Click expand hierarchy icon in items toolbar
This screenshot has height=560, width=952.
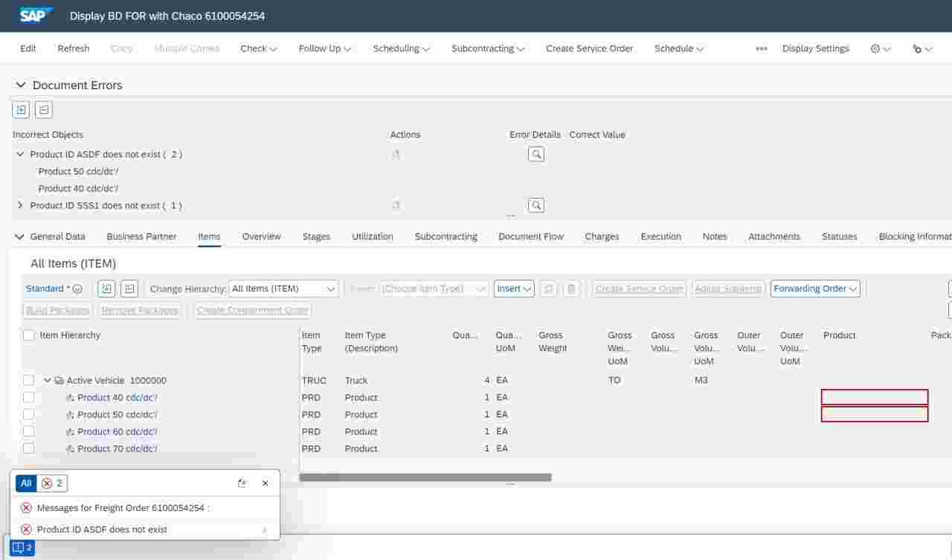coord(106,289)
